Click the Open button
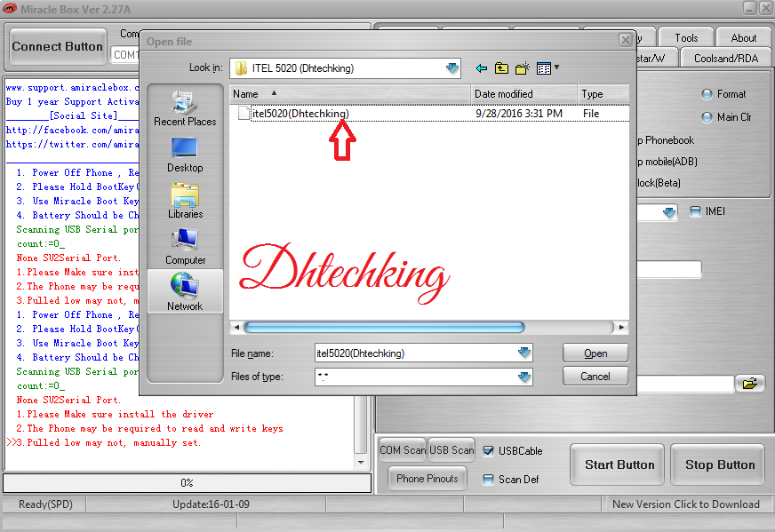Viewport: 775px width, 532px height. 595,353
